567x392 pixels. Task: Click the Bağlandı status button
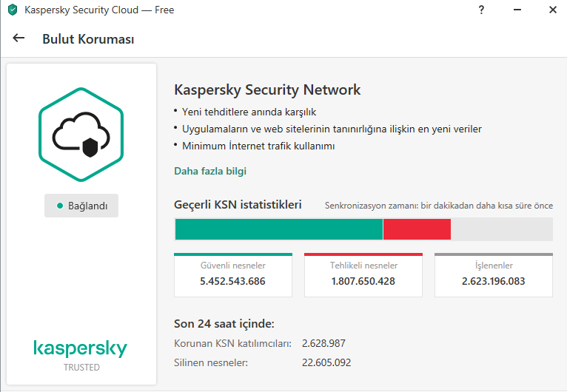tap(81, 206)
